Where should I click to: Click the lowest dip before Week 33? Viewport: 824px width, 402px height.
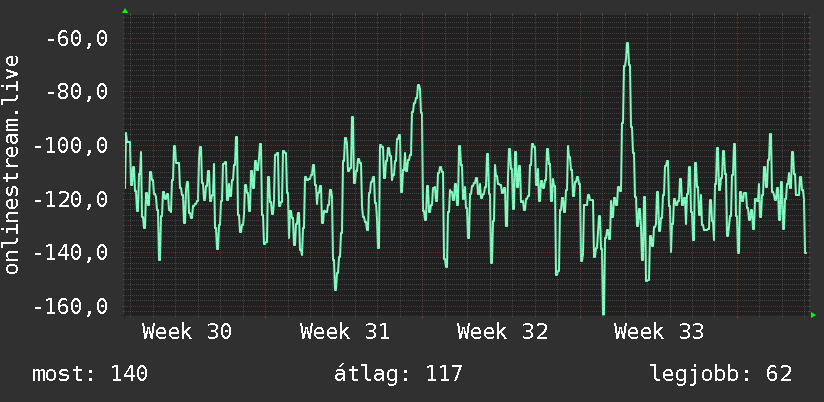tap(603, 312)
